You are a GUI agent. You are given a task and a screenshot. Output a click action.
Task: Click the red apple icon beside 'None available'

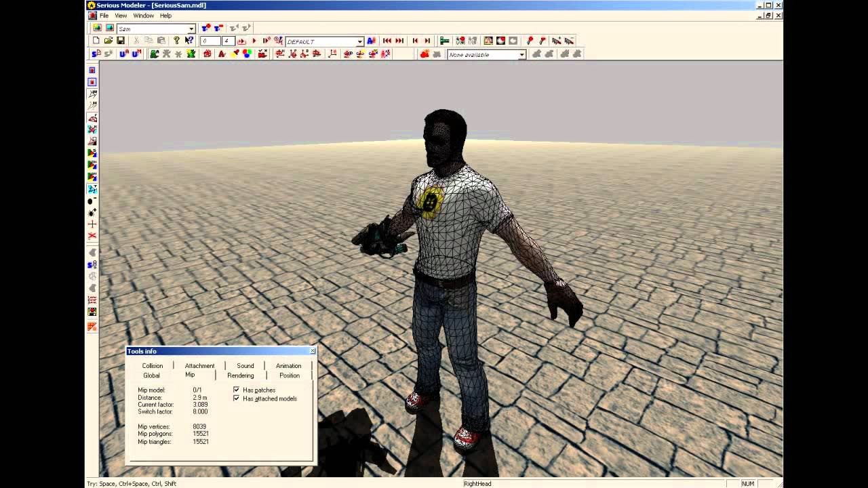[424, 54]
